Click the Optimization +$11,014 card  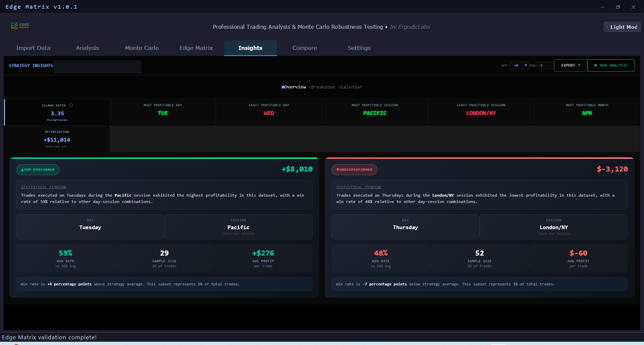(57, 139)
